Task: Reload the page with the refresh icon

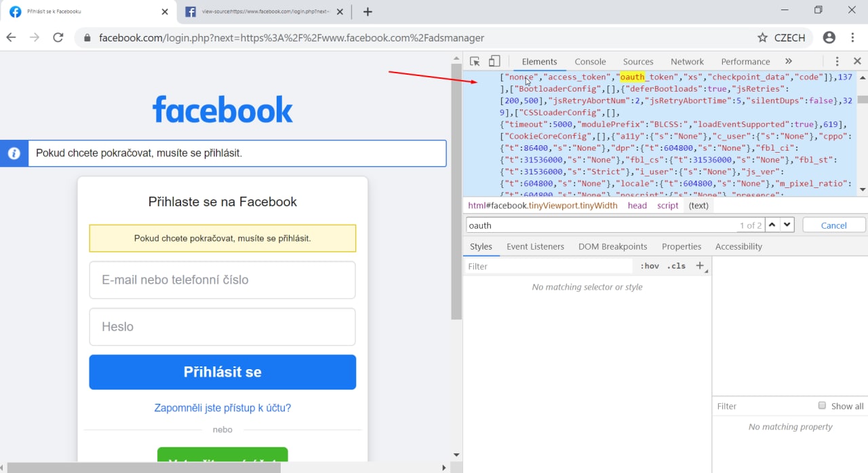Action: click(58, 37)
